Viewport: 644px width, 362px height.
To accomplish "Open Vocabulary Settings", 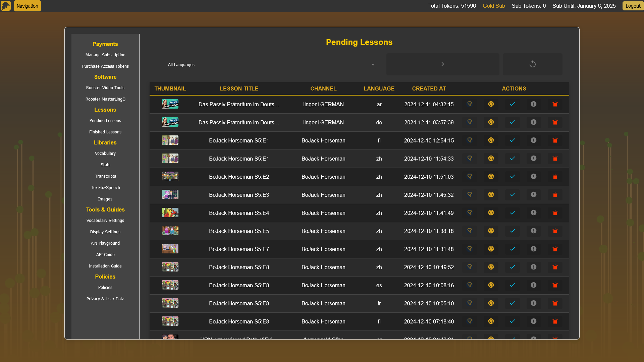I will [105, 221].
